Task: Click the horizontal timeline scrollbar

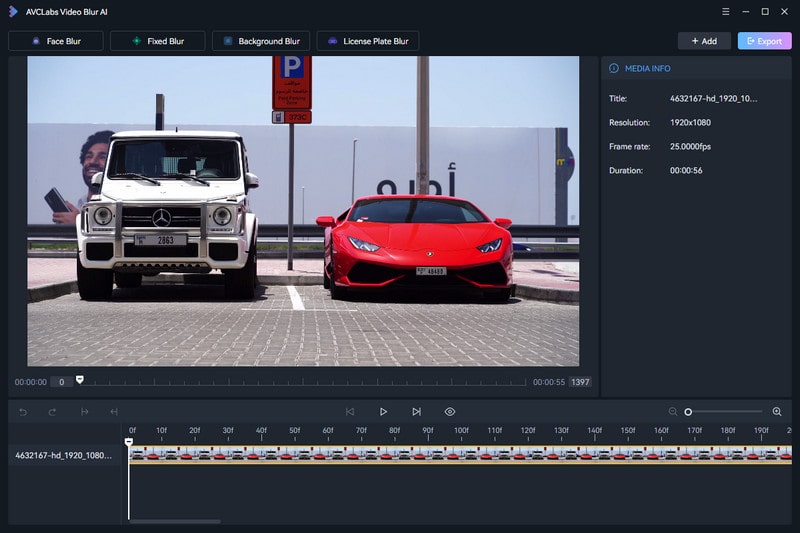Action: 175,521
